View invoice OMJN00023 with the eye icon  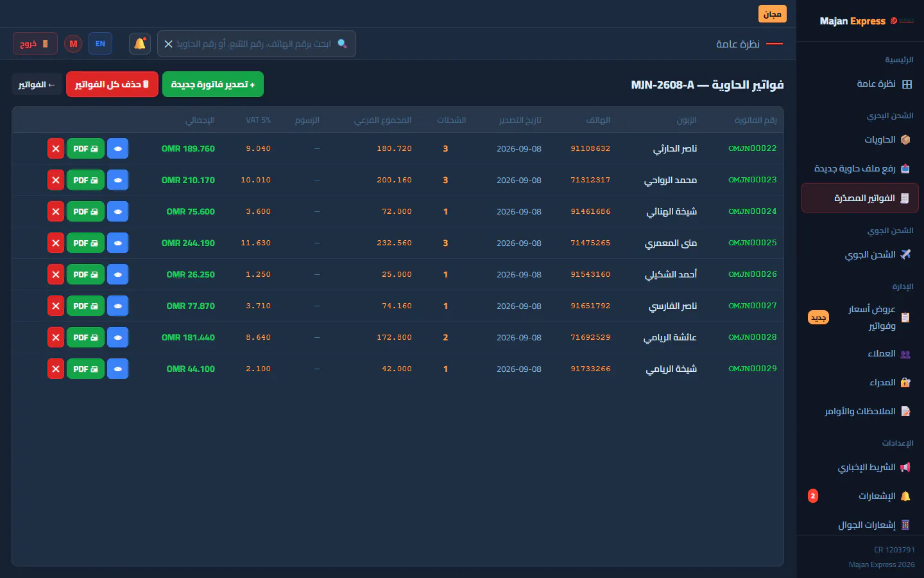[117, 180]
